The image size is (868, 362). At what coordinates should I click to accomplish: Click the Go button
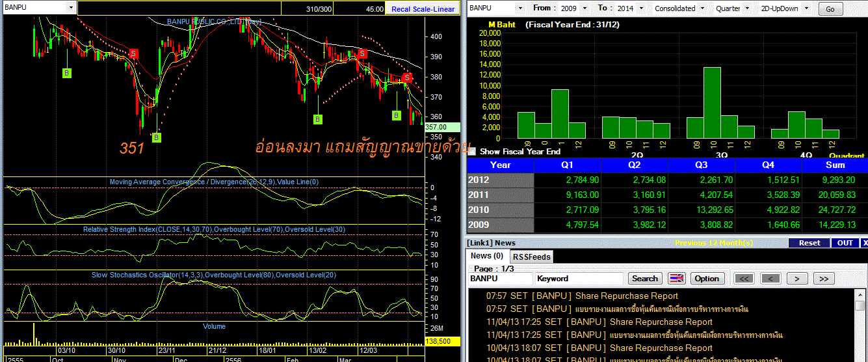pos(830,9)
